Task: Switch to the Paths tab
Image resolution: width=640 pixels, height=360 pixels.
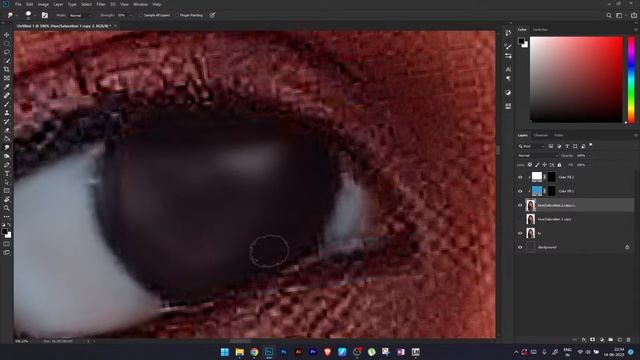Action: click(x=559, y=135)
